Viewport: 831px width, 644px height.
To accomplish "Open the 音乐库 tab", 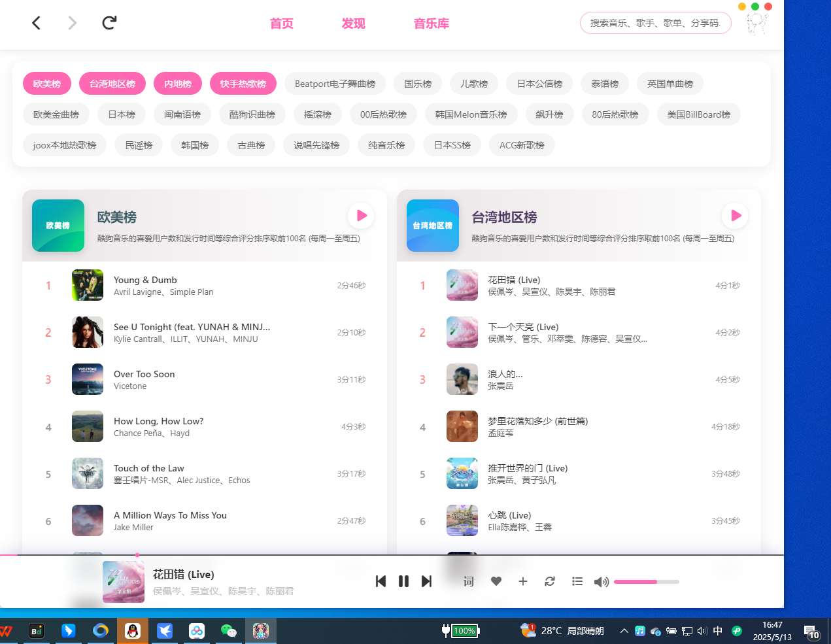I will coord(432,24).
